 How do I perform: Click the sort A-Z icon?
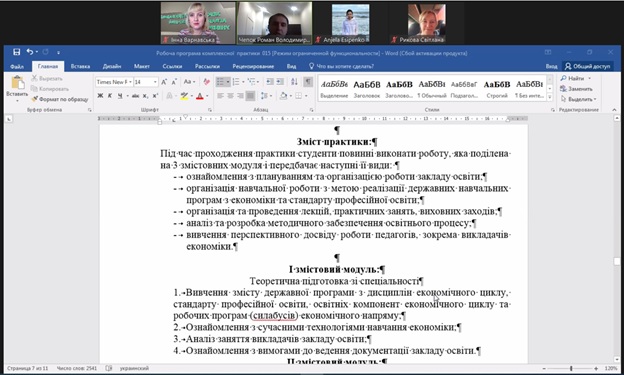(294, 82)
